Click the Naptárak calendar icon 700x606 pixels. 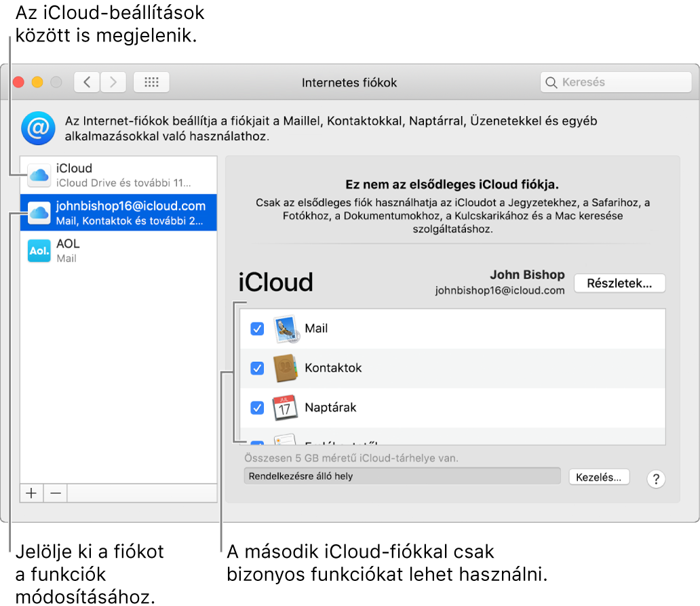pos(286,407)
